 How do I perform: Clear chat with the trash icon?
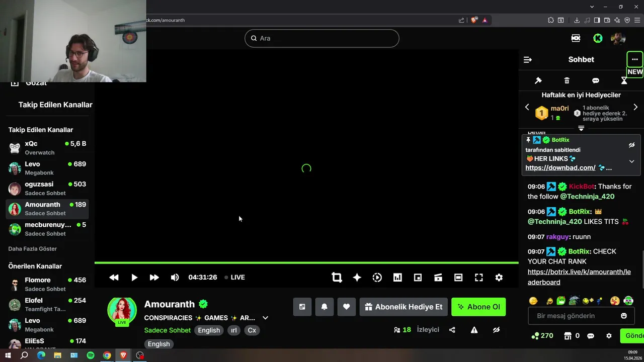pos(567,80)
